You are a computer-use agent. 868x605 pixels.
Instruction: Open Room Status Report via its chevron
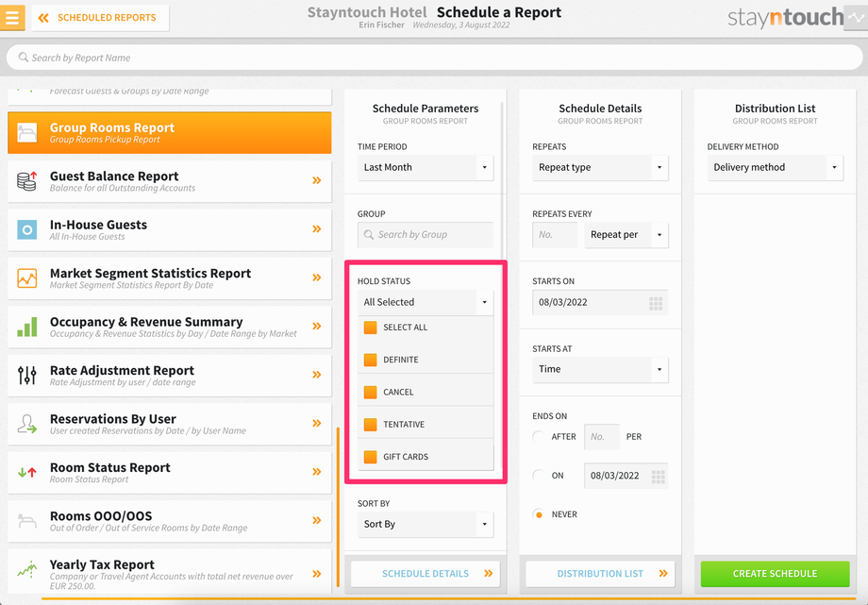click(317, 472)
